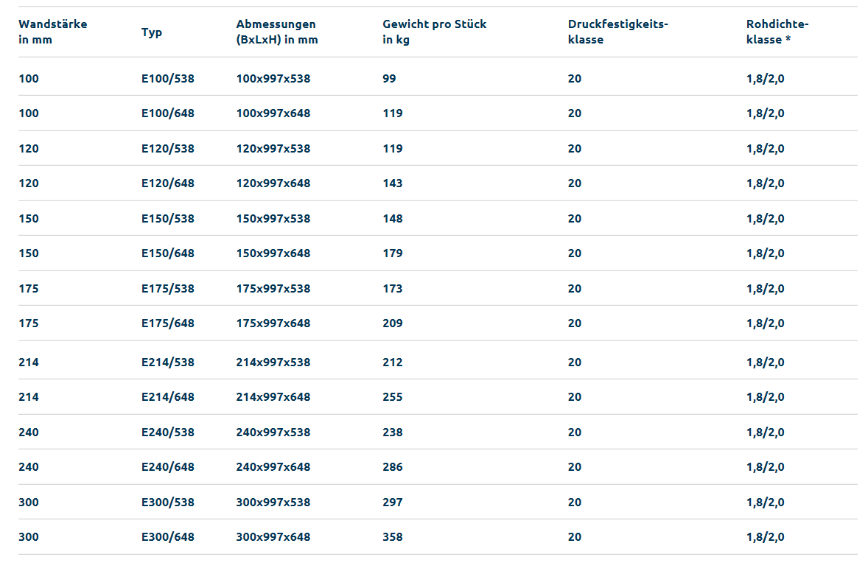Click dimensions 214x997x648 cell
This screenshot has height=588, width=868.
[x=273, y=397]
